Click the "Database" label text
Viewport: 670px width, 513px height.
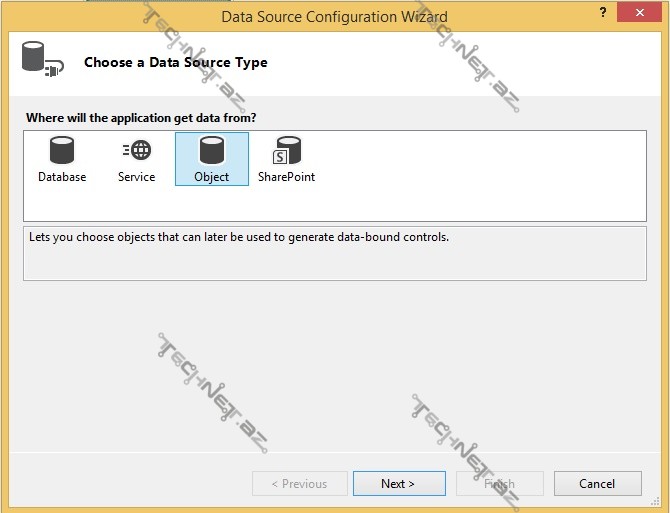[62, 177]
